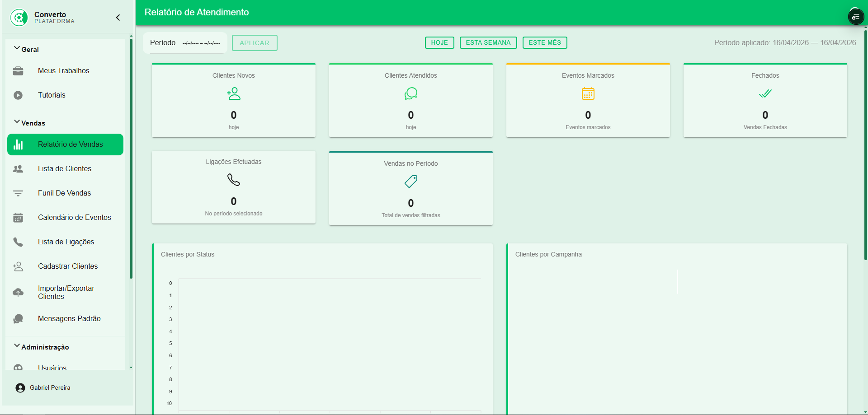Open the top-right settings toggle icon
Screen dimensions: 868x415
click(855, 17)
